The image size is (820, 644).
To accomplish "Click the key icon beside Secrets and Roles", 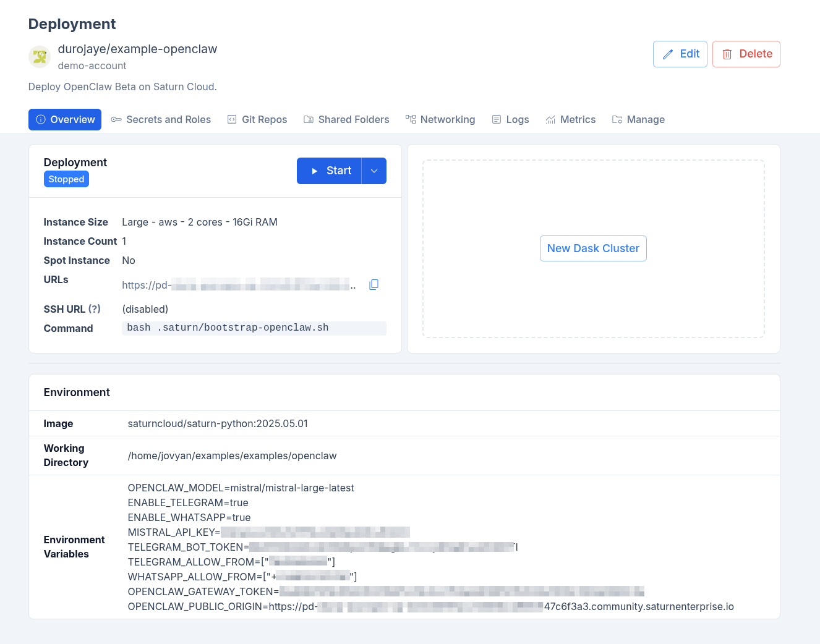I will click(116, 119).
